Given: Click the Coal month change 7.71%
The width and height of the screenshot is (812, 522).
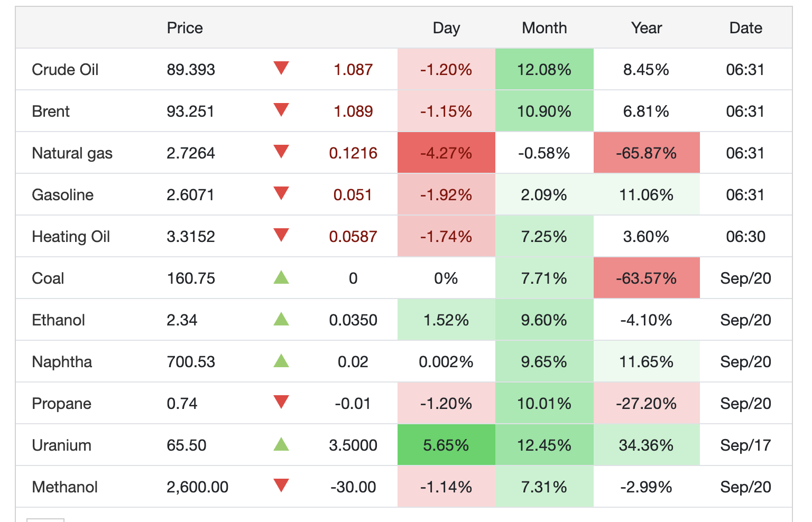Looking at the screenshot, I should point(545,278).
